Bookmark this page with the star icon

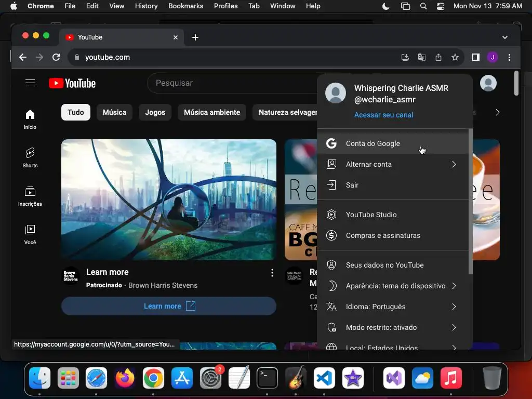point(455,57)
